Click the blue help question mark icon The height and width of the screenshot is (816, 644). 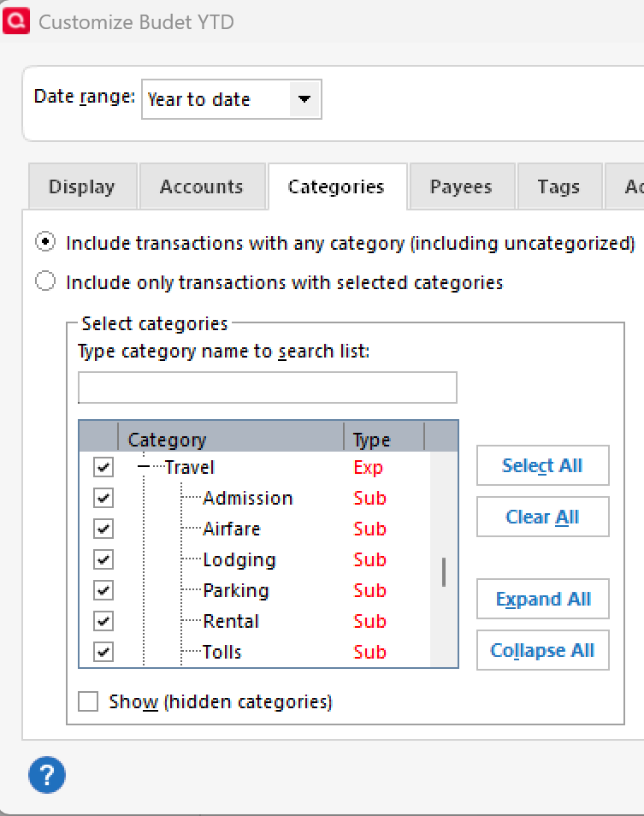click(x=46, y=776)
